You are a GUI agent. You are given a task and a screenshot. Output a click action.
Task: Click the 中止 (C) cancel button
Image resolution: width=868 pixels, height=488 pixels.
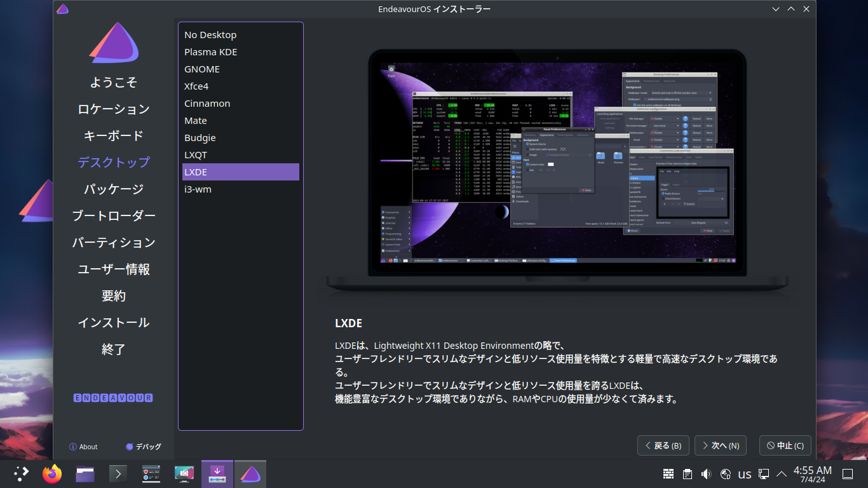pyautogui.click(x=785, y=445)
